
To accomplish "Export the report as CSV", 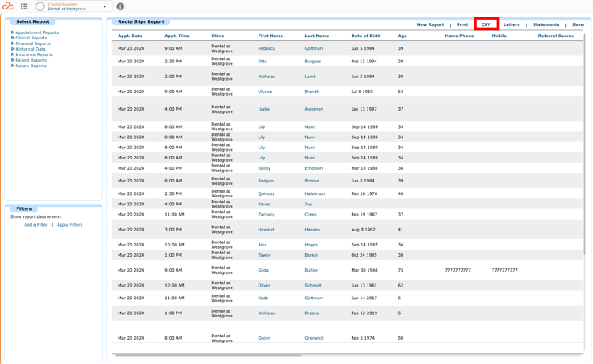I will 486,24.
